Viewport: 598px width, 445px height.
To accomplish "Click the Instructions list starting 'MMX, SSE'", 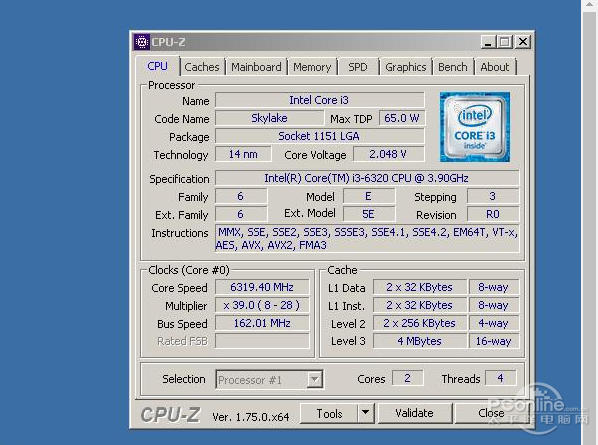I will pos(367,238).
